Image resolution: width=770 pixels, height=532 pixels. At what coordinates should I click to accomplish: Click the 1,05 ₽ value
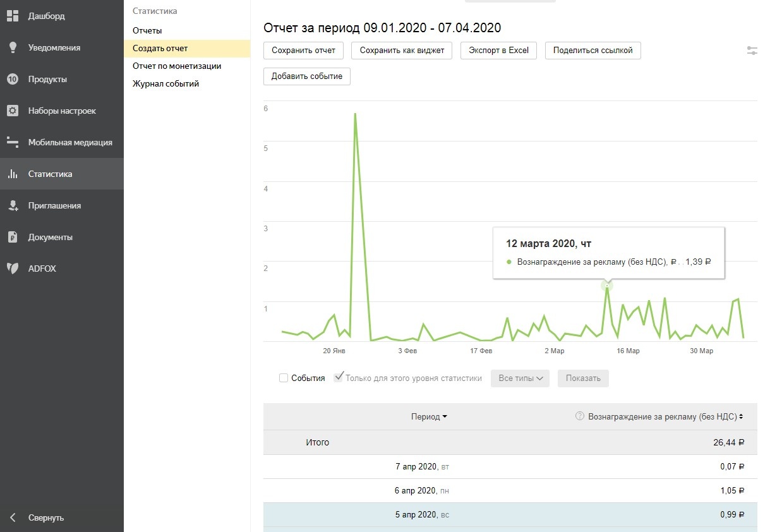point(731,490)
